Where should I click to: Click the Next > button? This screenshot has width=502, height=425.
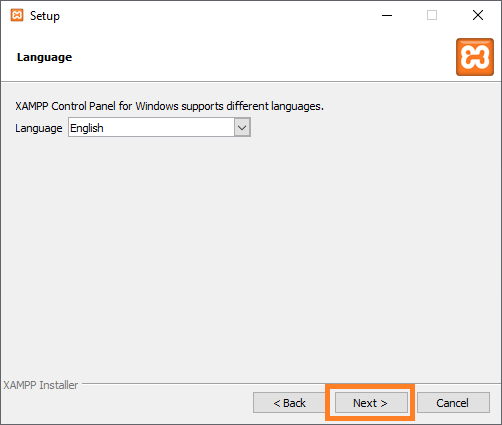[371, 403]
